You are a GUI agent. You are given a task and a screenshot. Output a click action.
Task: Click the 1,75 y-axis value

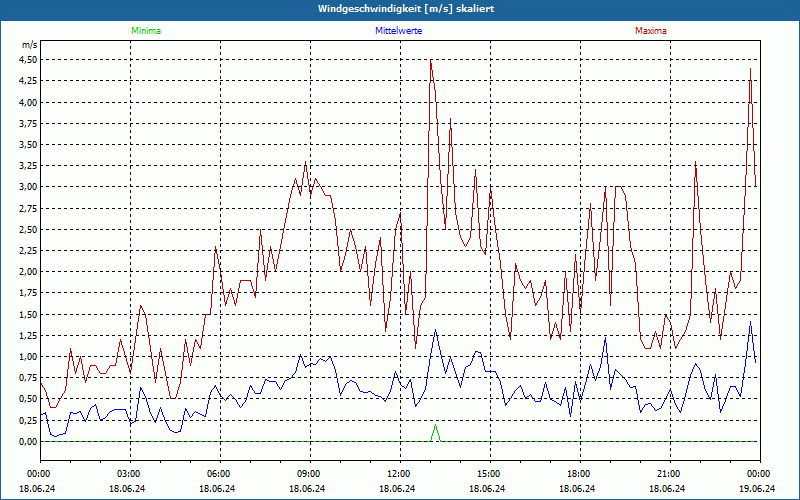[28, 293]
